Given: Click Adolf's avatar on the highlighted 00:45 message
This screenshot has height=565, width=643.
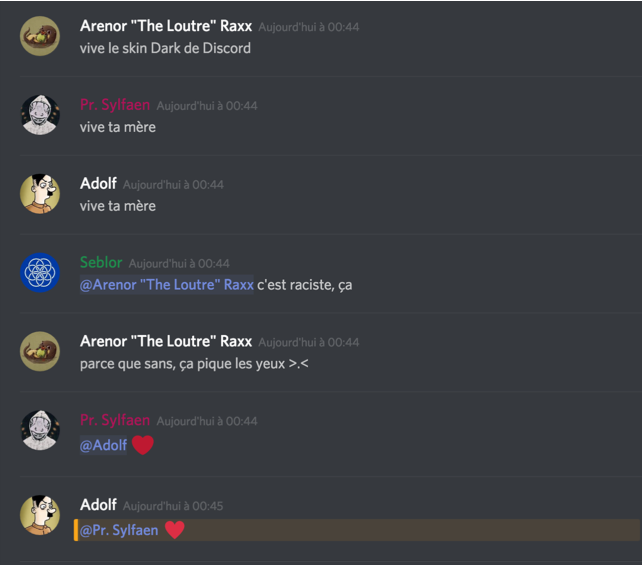Looking at the screenshot, I should (40, 515).
